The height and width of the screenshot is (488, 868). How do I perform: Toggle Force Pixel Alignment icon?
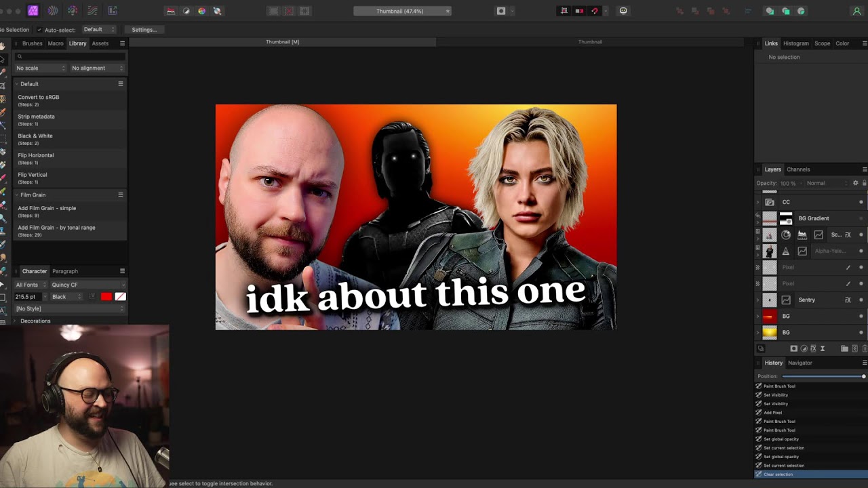click(x=564, y=11)
